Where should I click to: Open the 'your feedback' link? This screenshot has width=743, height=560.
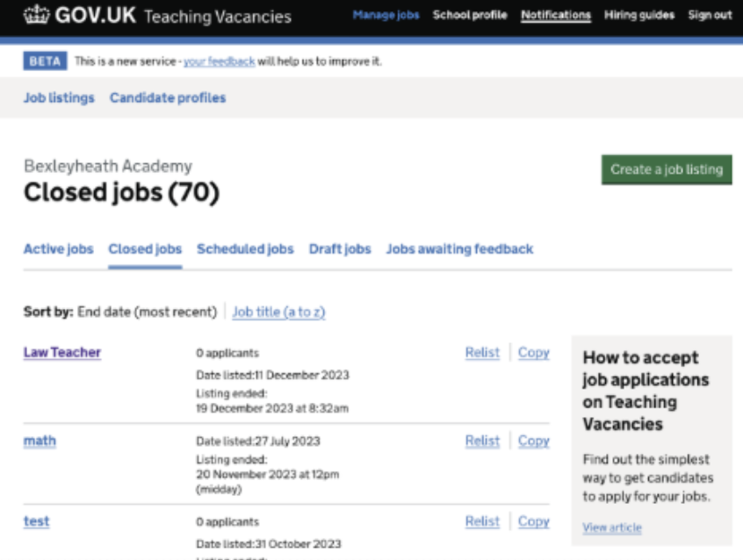(x=219, y=61)
